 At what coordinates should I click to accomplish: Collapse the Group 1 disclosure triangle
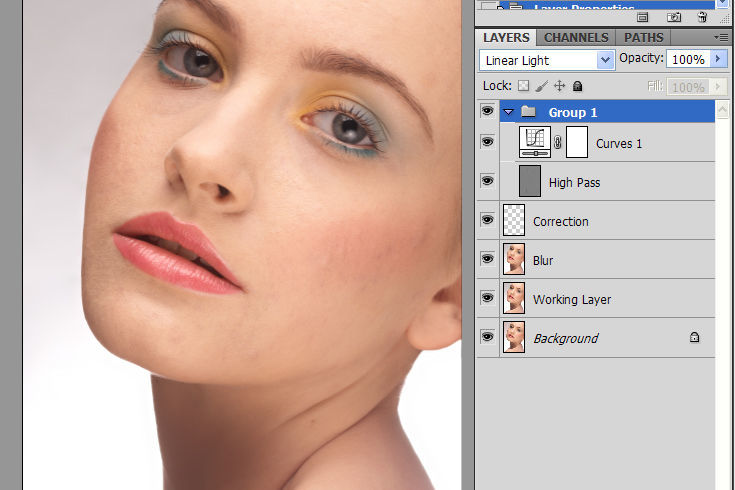508,112
